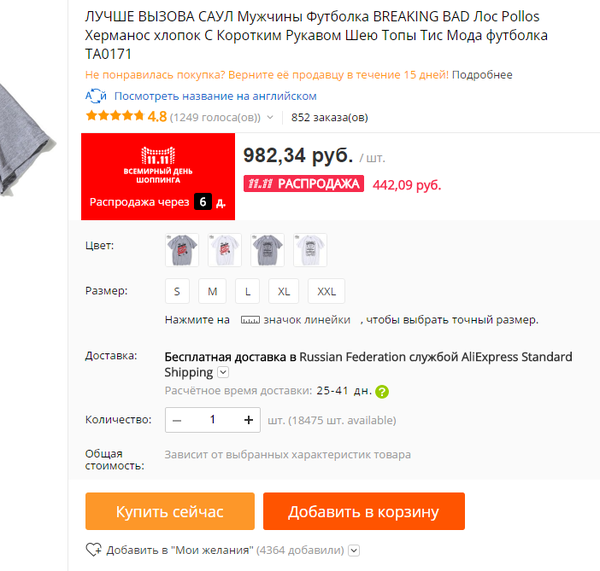Click the Добавить в корзину button
600x571 pixels.
coord(364,511)
